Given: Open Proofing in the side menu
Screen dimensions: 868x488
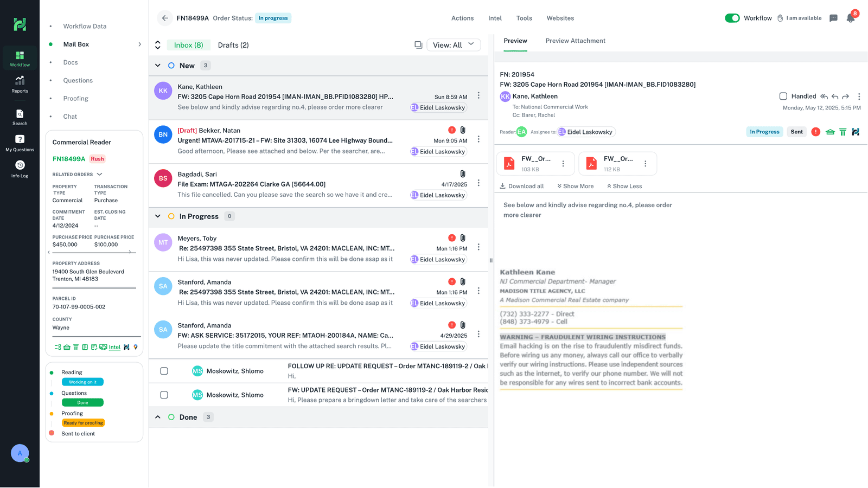Looking at the screenshot, I should [x=75, y=99].
